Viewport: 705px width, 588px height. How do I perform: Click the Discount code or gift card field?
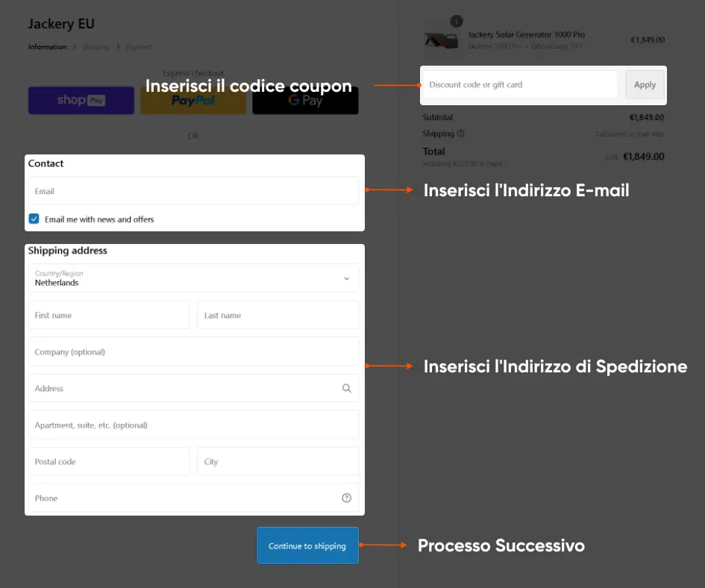coord(520,84)
